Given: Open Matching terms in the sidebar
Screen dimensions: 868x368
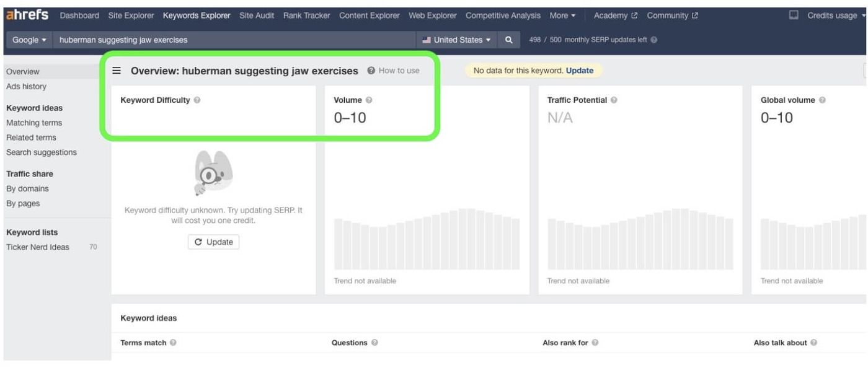Looking at the screenshot, I should coord(34,123).
